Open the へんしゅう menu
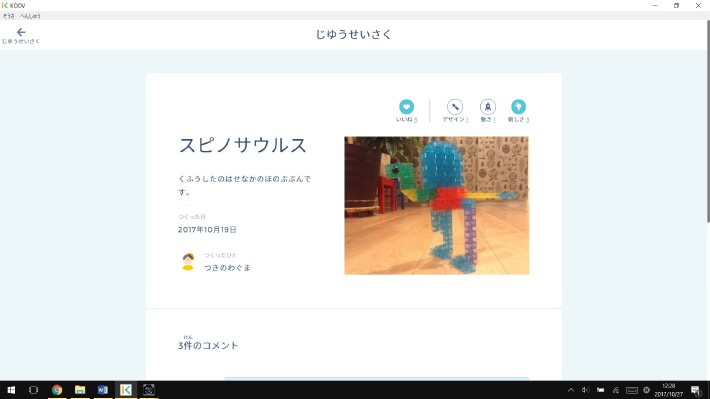This screenshot has width=710, height=399. 30,16
